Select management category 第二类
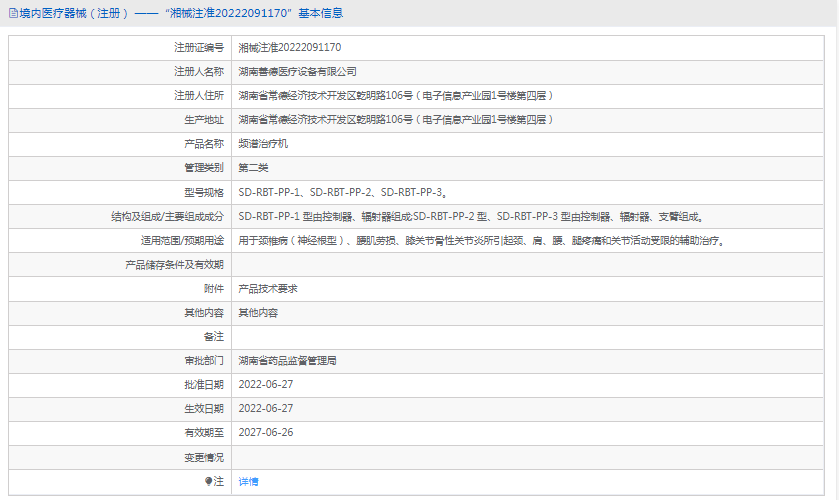Viewport: 839px width, 500px height. click(x=253, y=168)
